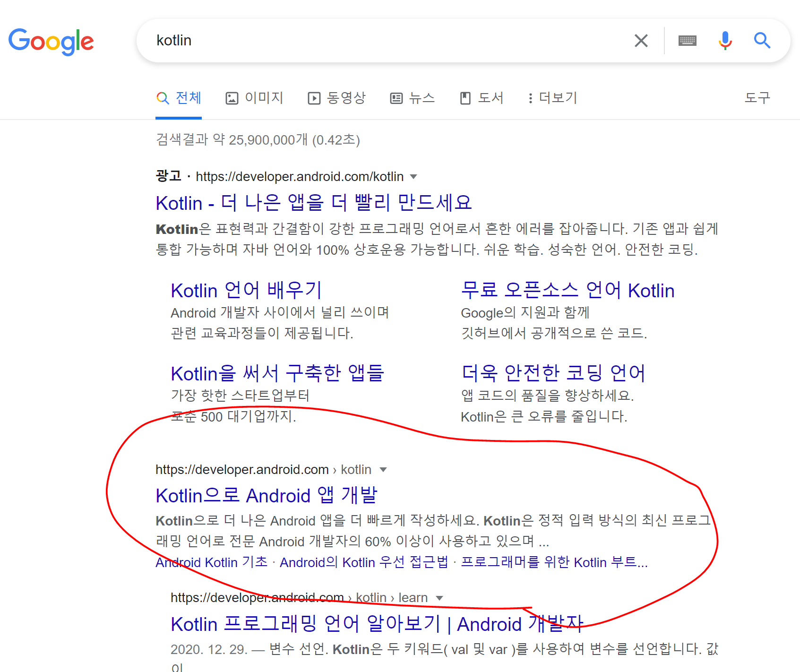Open the 더보기 menu
Screen dimensions: 800x672
552,98
